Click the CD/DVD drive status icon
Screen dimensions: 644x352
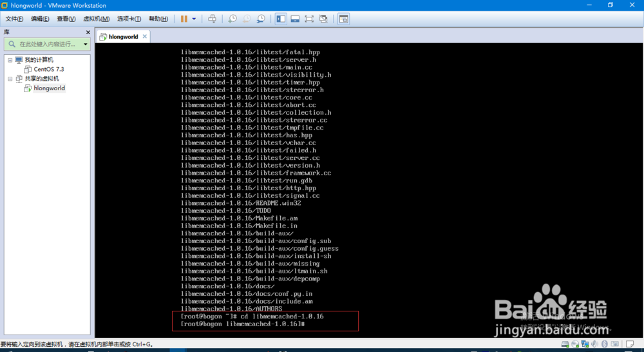pos(575,344)
